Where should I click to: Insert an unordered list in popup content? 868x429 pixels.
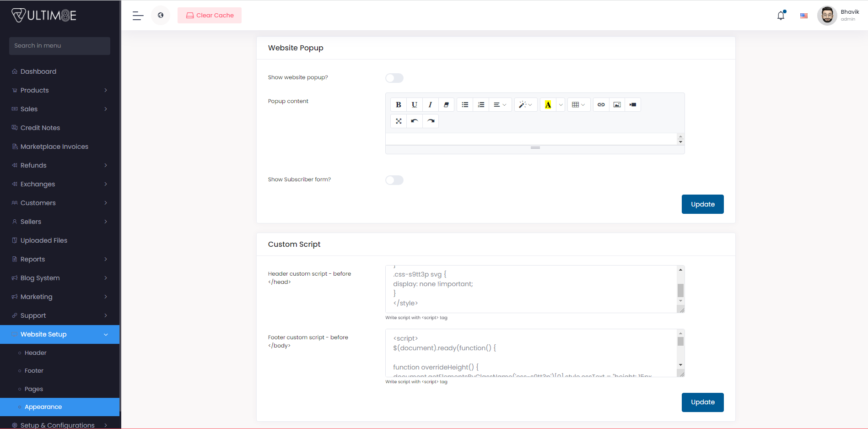tap(464, 104)
